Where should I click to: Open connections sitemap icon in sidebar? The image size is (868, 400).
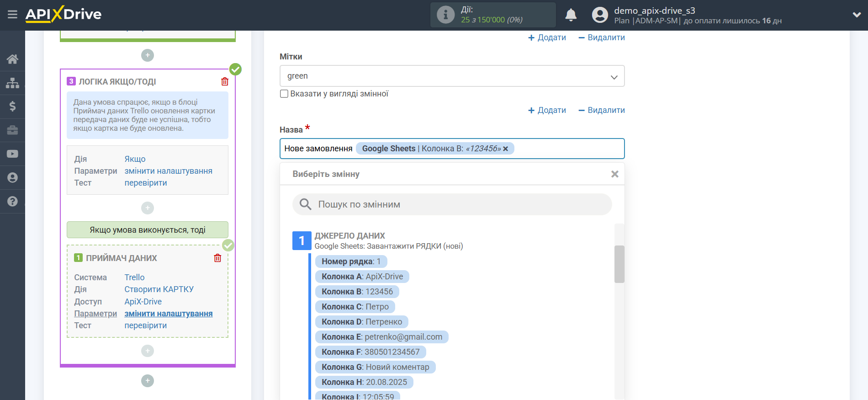pos(12,83)
